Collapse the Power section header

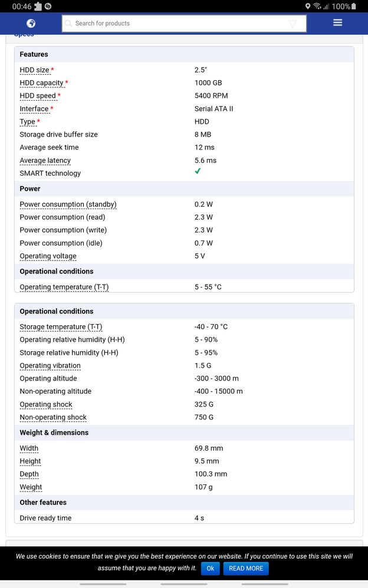click(30, 189)
